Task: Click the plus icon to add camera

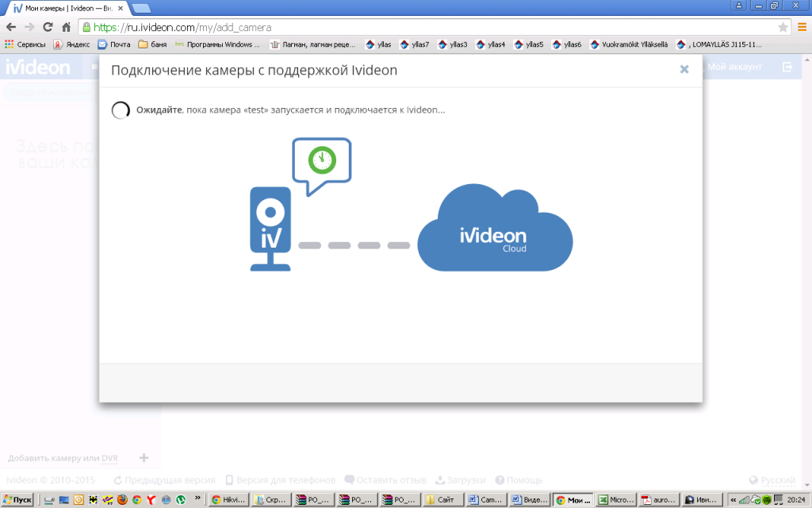Action: click(x=144, y=458)
